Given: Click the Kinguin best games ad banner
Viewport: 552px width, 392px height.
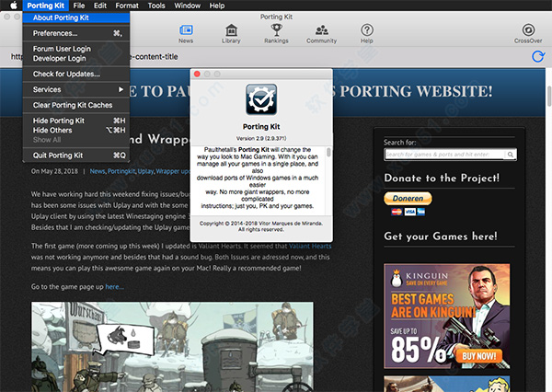Looking at the screenshot, I should tap(447, 316).
